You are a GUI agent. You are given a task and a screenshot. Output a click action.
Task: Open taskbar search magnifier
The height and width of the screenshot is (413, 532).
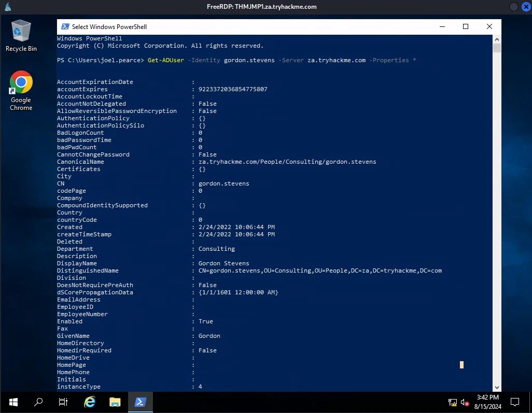coord(38,402)
